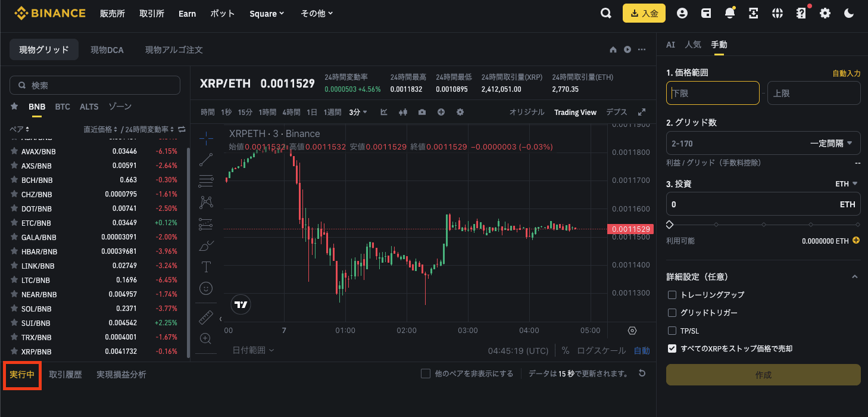Open the 日付範囲 dropdown
The width and height of the screenshot is (868, 417).
click(x=254, y=350)
